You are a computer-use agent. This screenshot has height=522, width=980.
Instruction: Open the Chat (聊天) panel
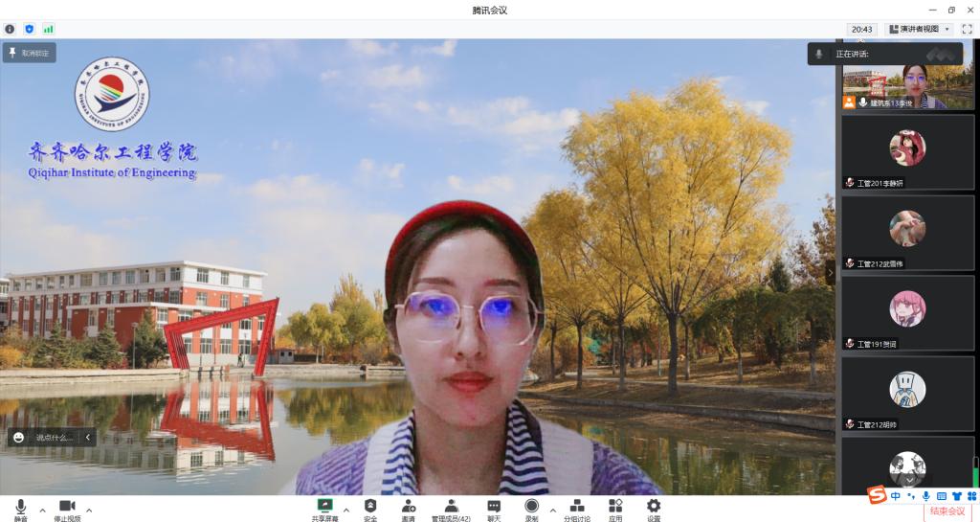[494, 508]
